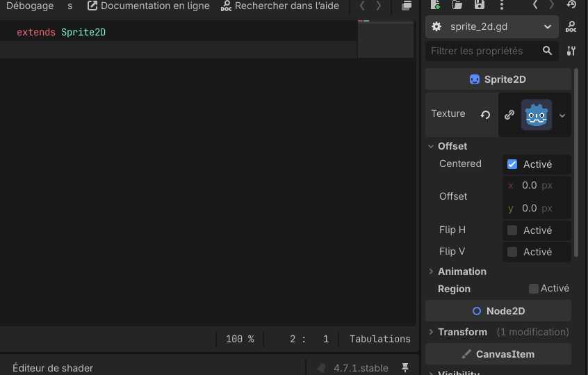Click the Tabulations indentation indicator
Viewport: 588px width, 375px height.
tap(380, 339)
